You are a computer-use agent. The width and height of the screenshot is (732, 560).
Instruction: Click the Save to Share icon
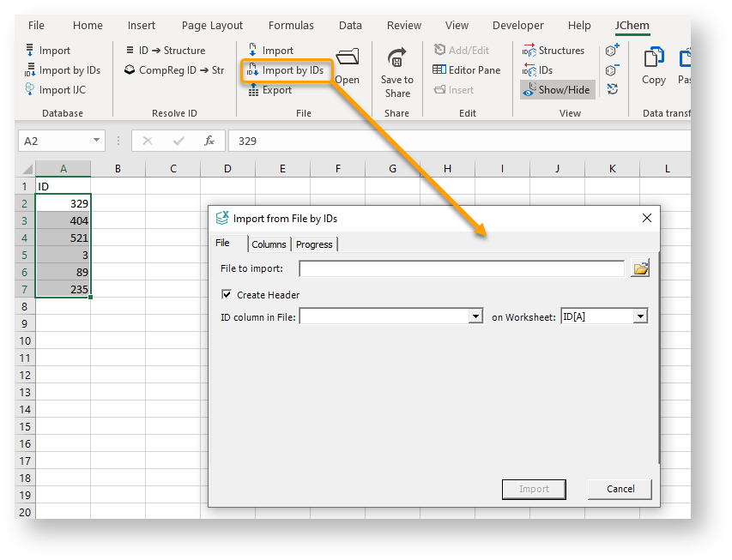(396, 58)
